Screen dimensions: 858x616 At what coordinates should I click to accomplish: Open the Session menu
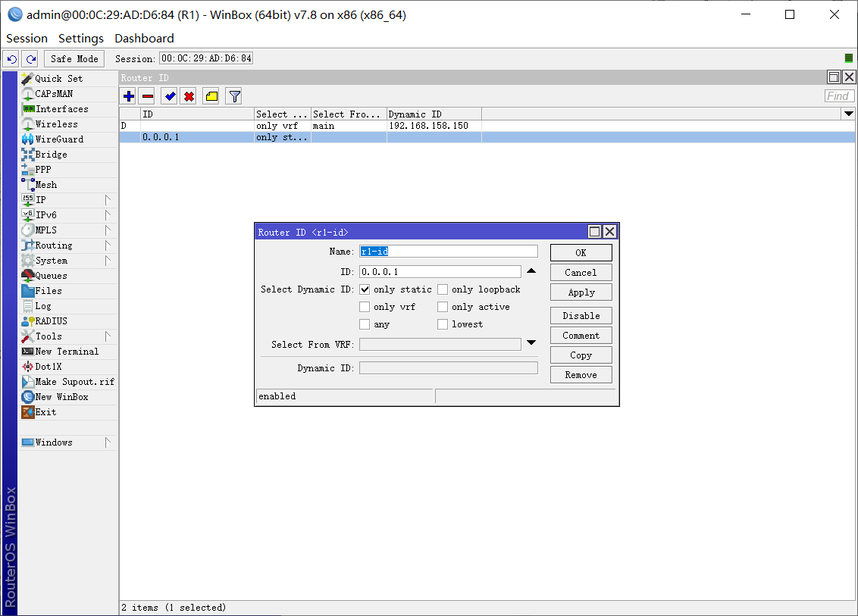pyautogui.click(x=27, y=39)
